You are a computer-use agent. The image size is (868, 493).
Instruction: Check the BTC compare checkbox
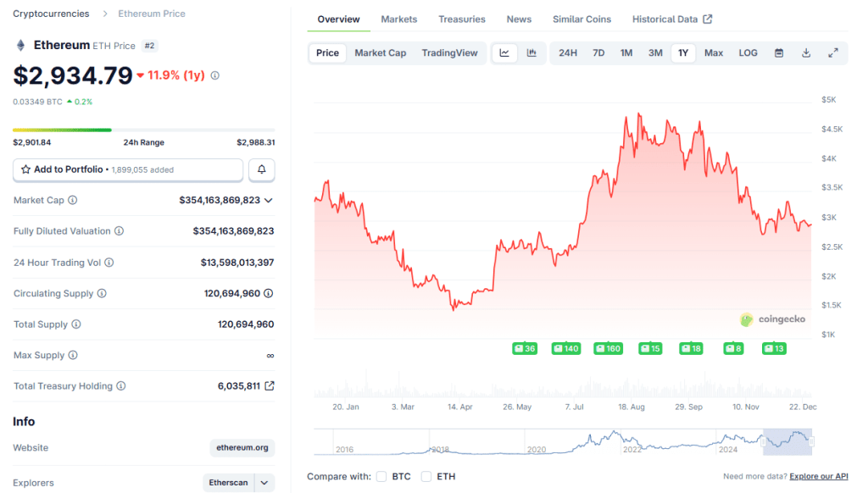point(381,476)
